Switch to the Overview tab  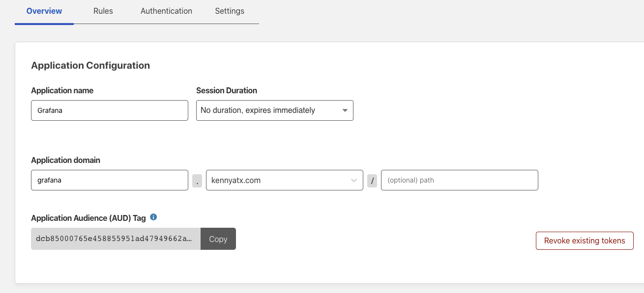pyautogui.click(x=44, y=11)
